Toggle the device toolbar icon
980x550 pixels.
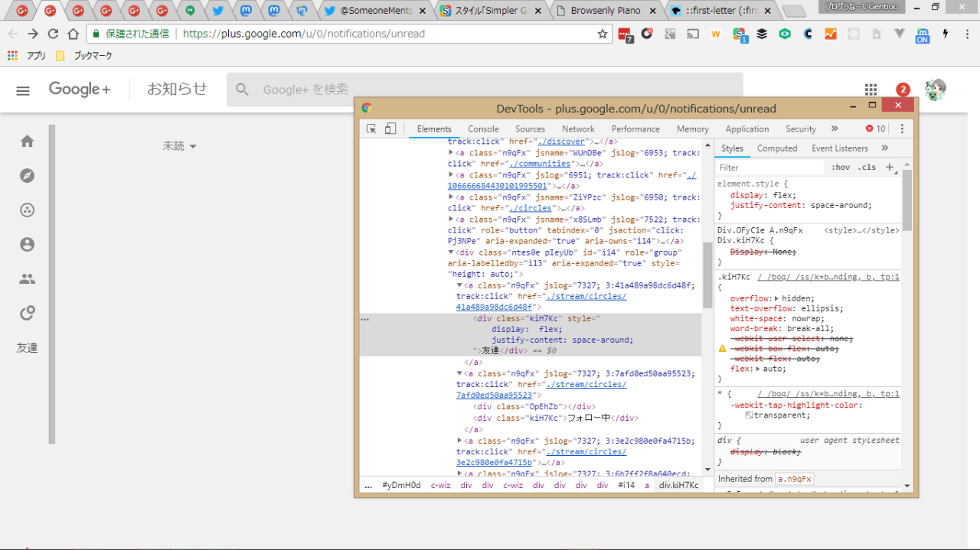click(x=390, y=129)
